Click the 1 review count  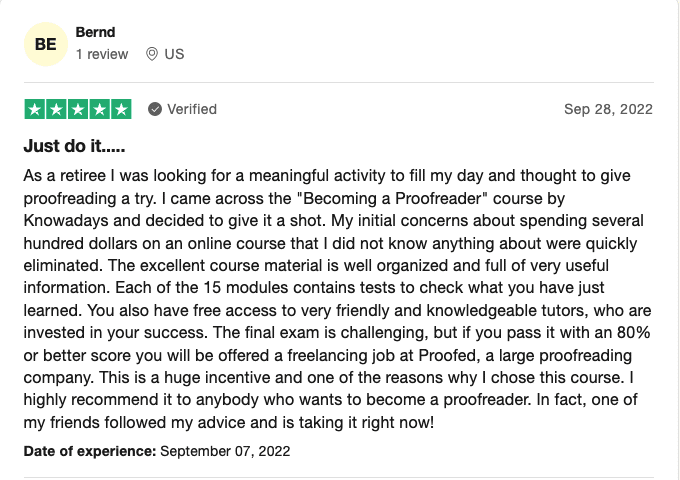coord(102,54)
